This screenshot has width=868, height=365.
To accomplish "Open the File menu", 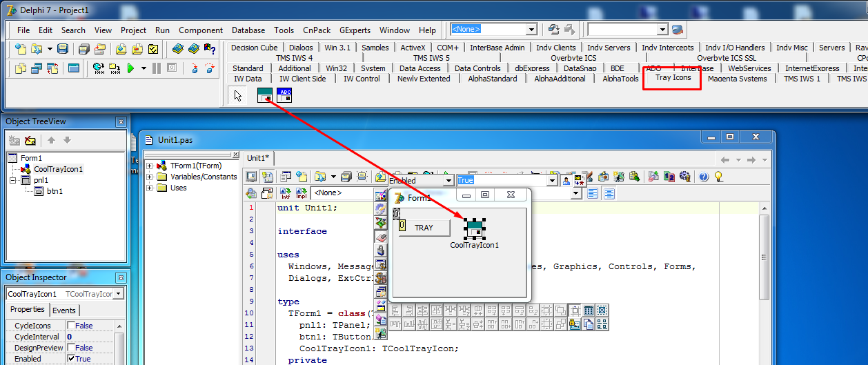I will pyautogui.click(x=23, y=30).
